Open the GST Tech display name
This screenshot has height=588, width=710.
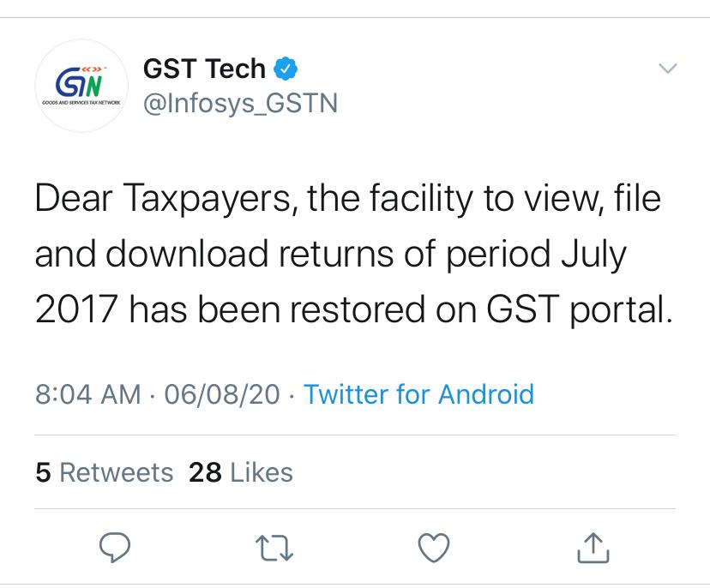point(204,68)
